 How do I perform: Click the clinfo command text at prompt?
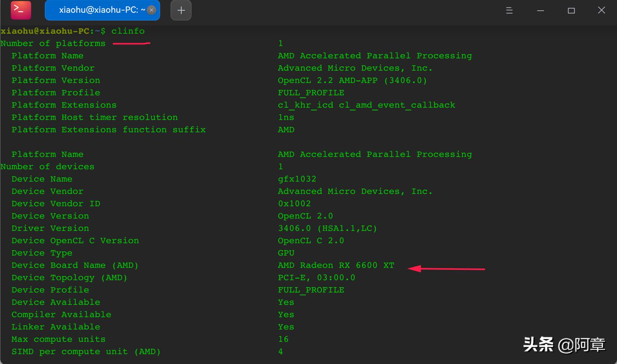coord(128,31)
